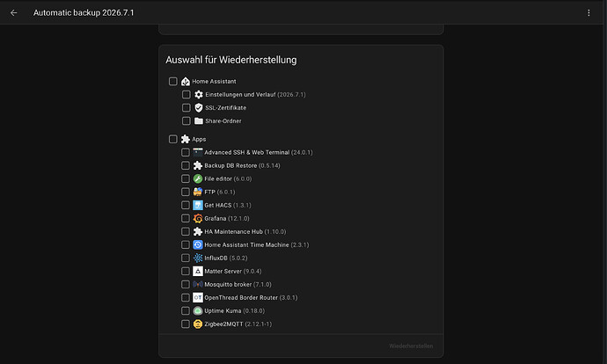The width and height of the screenshot is (607, 364).
Task: Go back using the arrow icon
Action: pos(13,13)
